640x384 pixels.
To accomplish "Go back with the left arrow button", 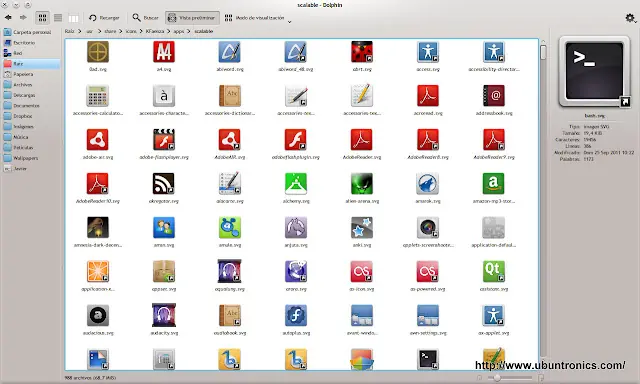I will click(8, 18).
